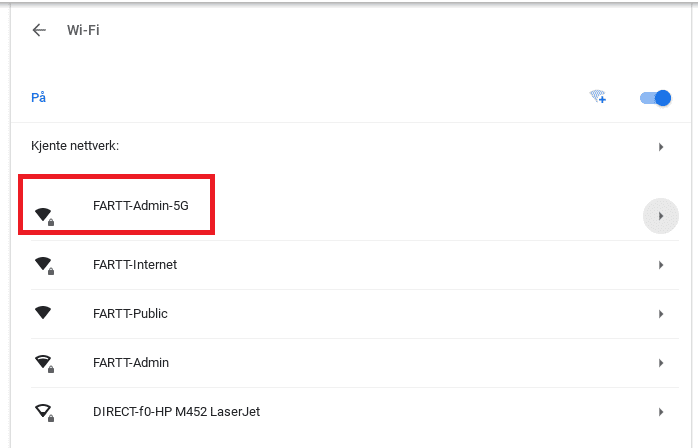The height and width of the screenshot is (448, 698).
Task: Click the FARTT-Internet signal icon
Action: [x=45, y=265]
